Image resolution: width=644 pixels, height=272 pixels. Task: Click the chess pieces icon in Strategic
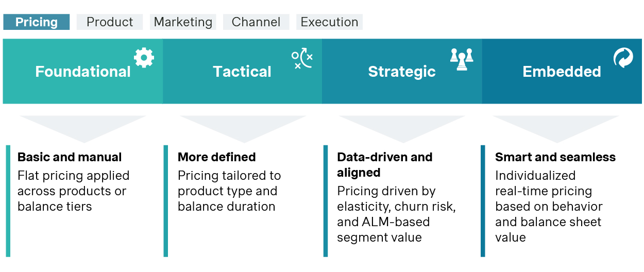pyautogui.click(x=462, y=59)
